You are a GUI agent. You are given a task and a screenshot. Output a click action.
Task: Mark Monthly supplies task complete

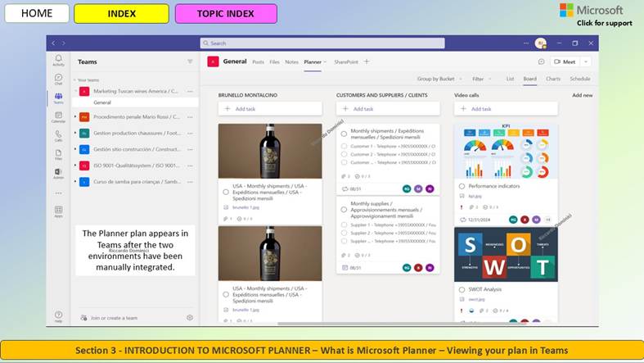pos(344,210)
